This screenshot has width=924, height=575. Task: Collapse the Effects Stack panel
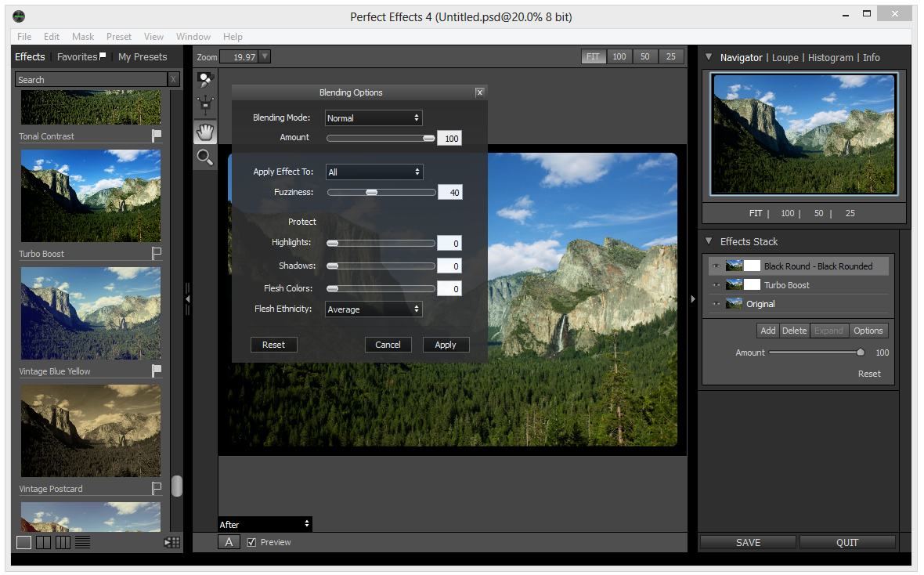pos(709,241)
